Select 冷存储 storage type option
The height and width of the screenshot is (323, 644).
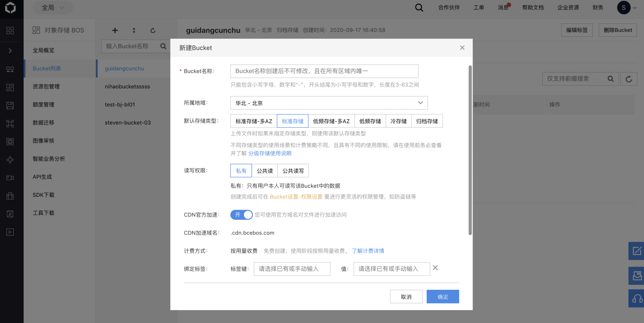pyautogui.click(x=398, y=121)
